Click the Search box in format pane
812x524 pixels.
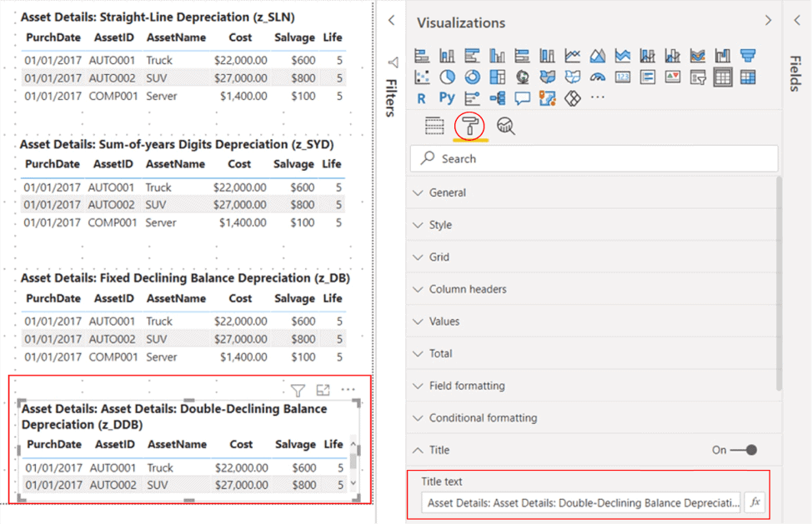(x=594, y=158)
